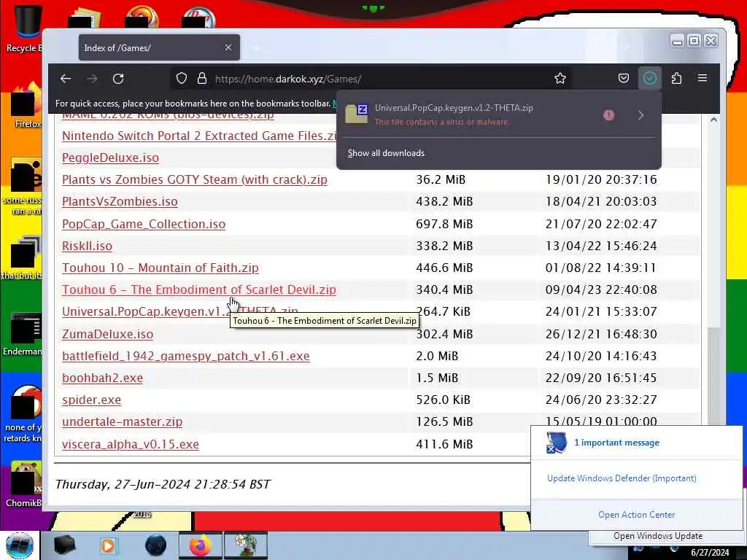The height and width of the screenshot is (560, 747).
Task: Select the Index of /Games/ tab
Action: pos(159,47)
